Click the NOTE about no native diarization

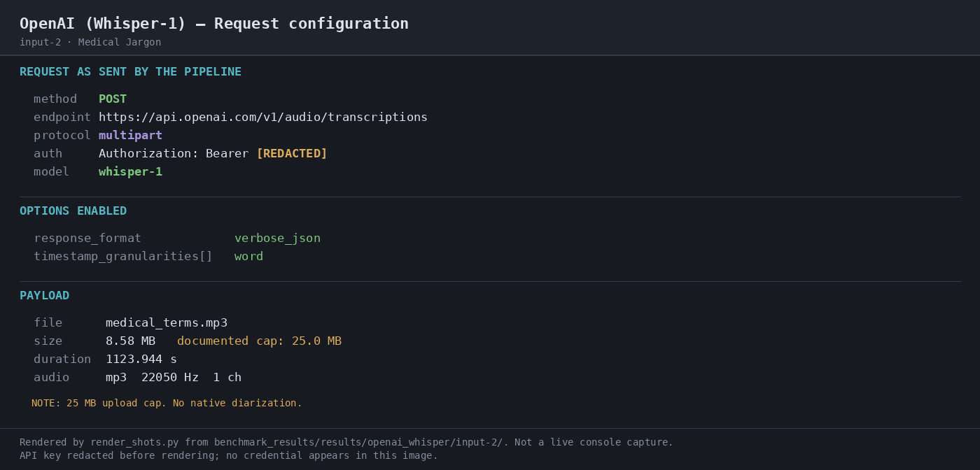click(167, 403)
